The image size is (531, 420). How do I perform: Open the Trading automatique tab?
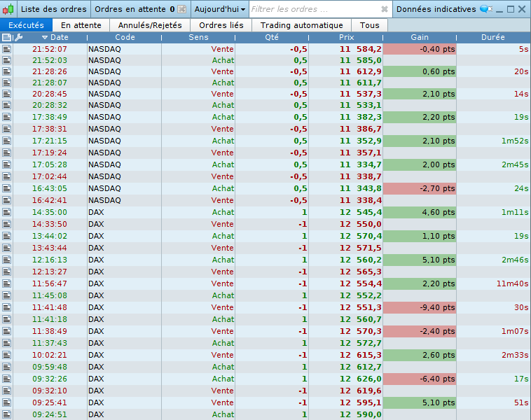coord(301,25)
